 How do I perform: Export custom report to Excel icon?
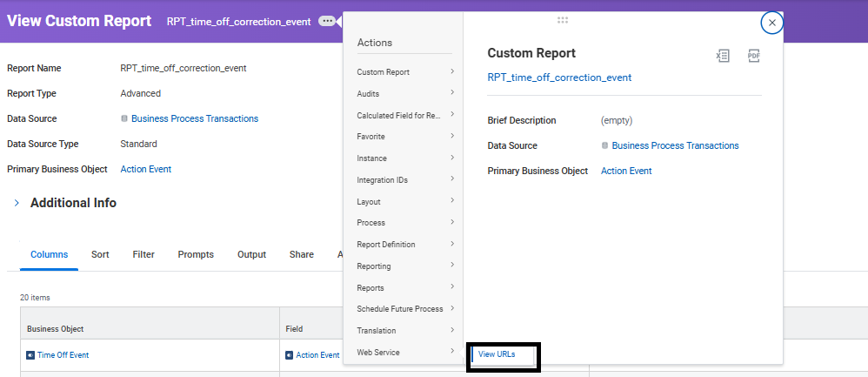[723, 56]
